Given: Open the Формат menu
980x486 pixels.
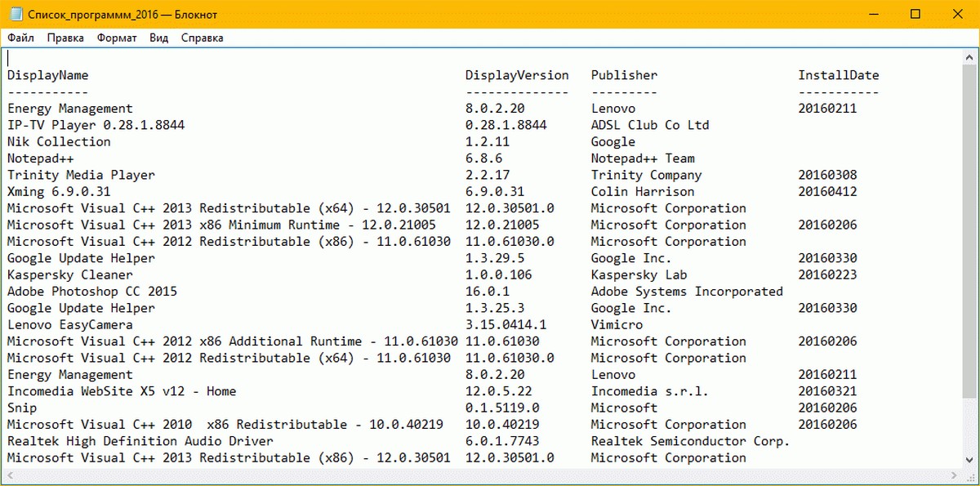Looking at the screenshot, I should (x=116, y=38).
